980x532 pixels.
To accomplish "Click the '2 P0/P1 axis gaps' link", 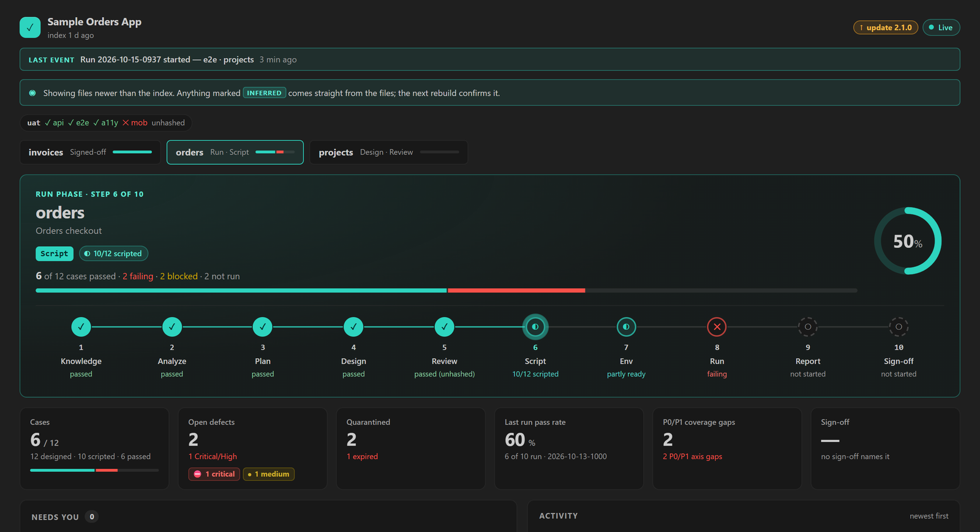I will [x=692, y=457].
